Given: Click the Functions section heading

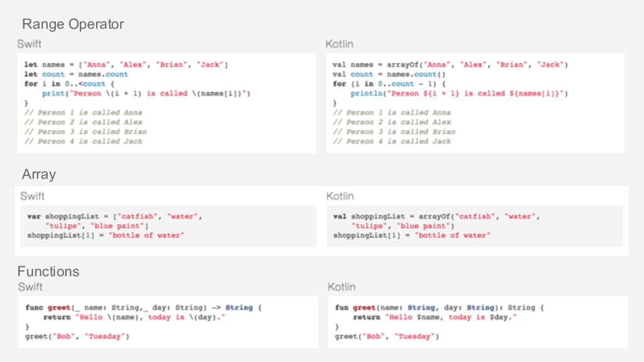Looking at the screenshot, I should (48, 271).
